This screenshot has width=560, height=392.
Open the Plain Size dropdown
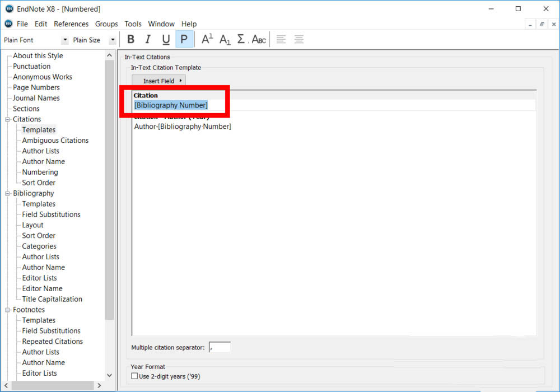(x=113, y=40)
